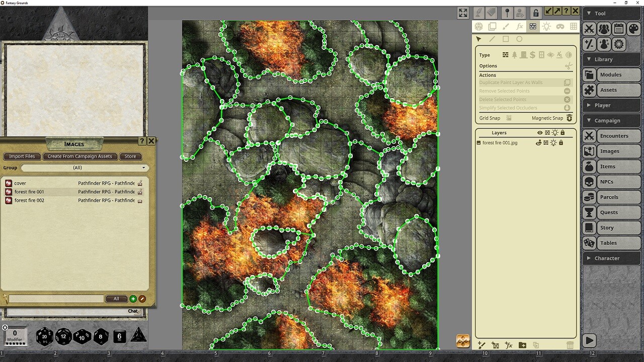Screen dimensions: 644x362
Task: Select forest fire 002 in the Images list
Action: (29, 200)
